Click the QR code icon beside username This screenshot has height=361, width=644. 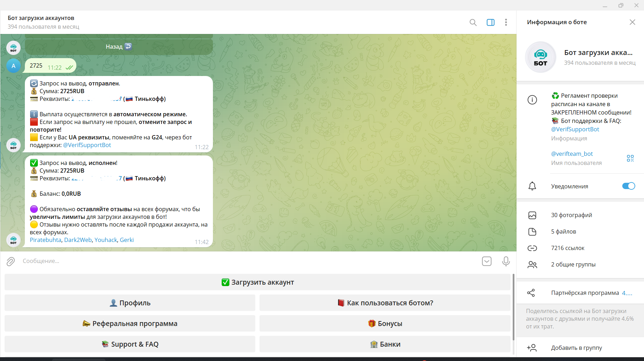(630, 158)
